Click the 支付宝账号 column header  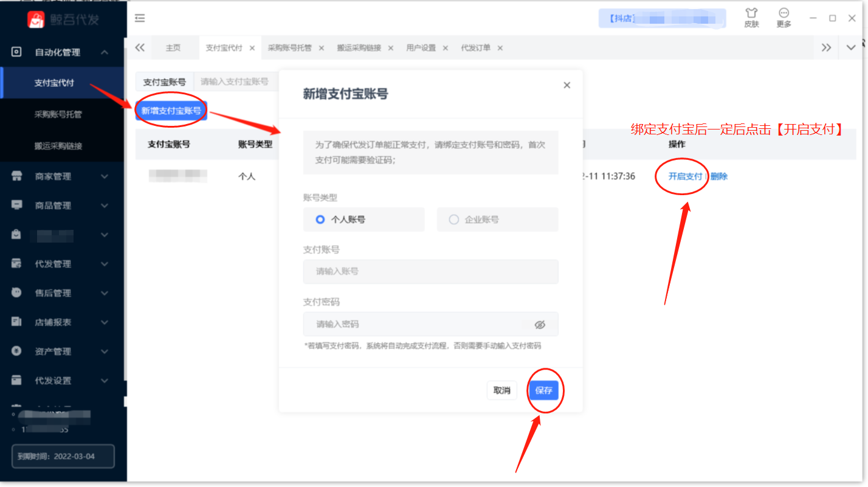(169, 145)
